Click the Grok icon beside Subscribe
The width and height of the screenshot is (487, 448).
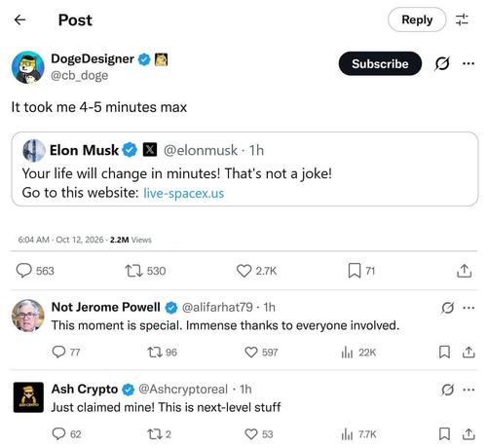[442, 63]
